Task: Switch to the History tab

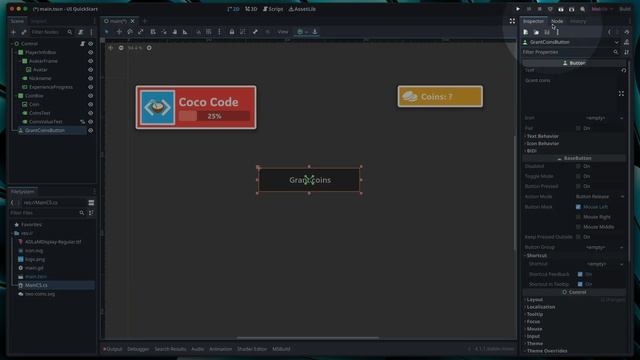Action: point(578,21)
